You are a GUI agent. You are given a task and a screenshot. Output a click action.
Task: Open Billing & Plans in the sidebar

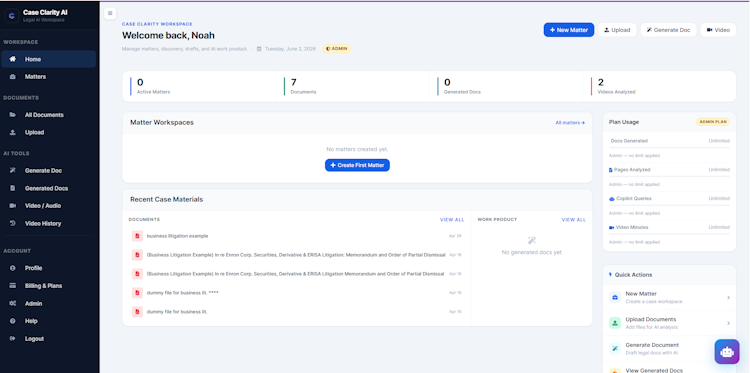click(x=48, y=285)
